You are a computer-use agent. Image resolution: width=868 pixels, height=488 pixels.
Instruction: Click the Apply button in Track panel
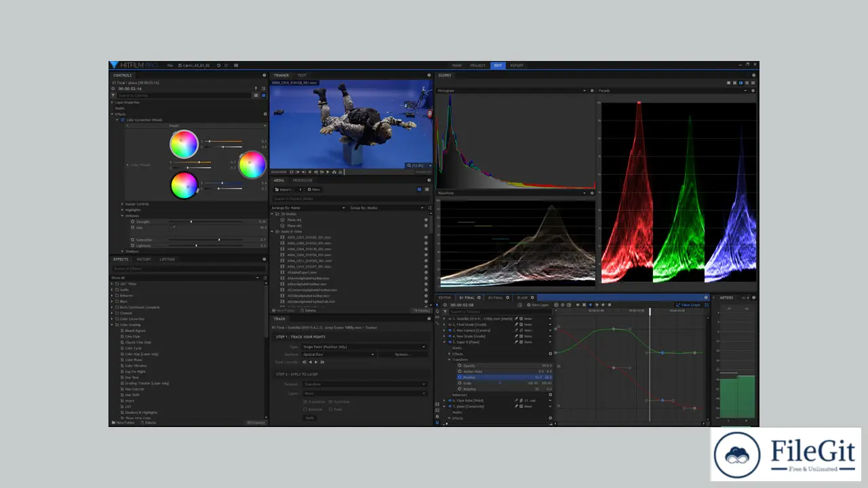pyautogui.click(x=310, y=418)
